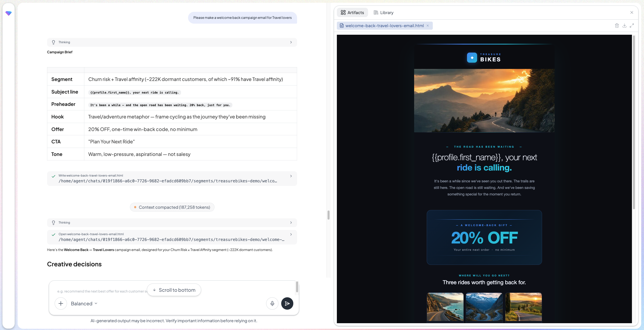Click the diamond logo in the sidebar
This screenshot has width=644, height=330.
pos(9,13)
